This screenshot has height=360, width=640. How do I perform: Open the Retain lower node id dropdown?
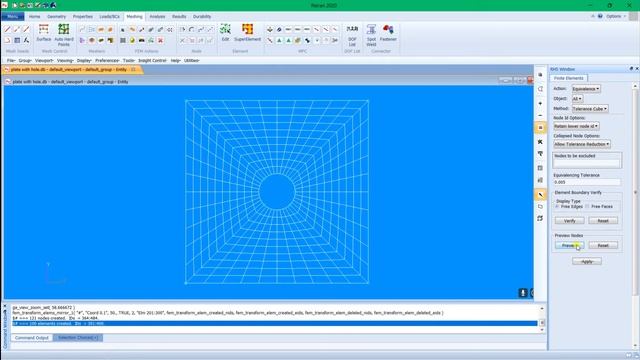(576, 126)
